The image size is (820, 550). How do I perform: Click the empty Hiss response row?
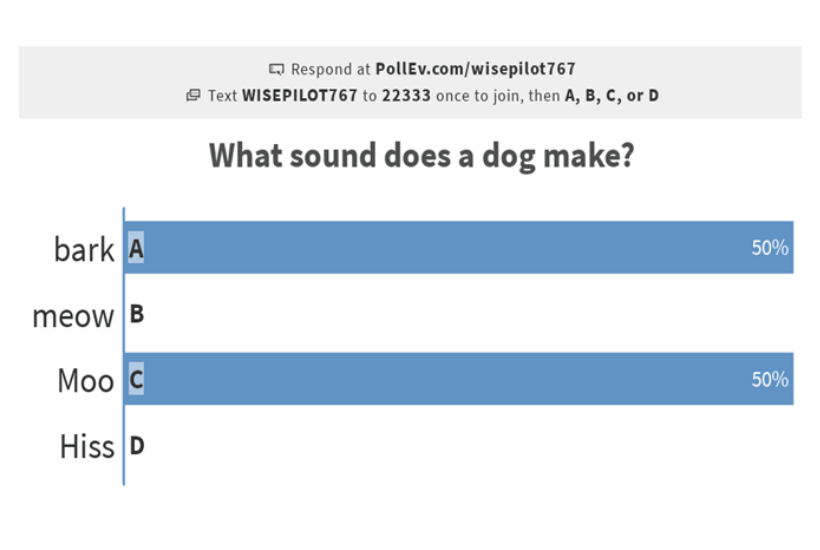coord(459,445)
